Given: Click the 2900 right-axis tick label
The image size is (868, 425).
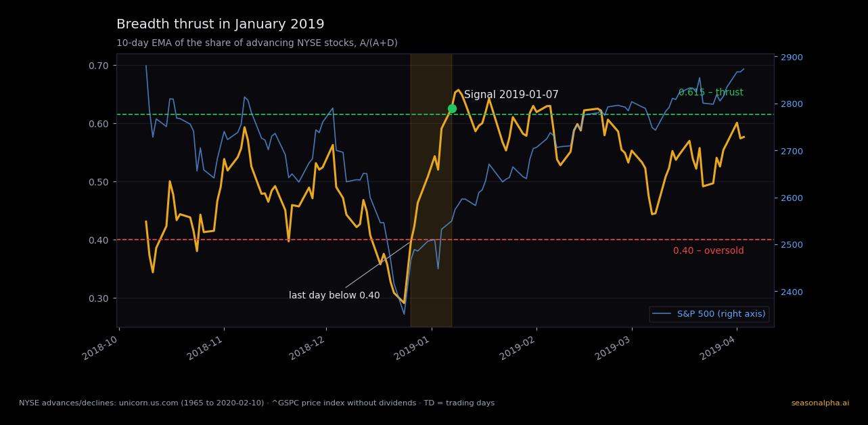Looking at the screenshot, I should coord(793,57).
